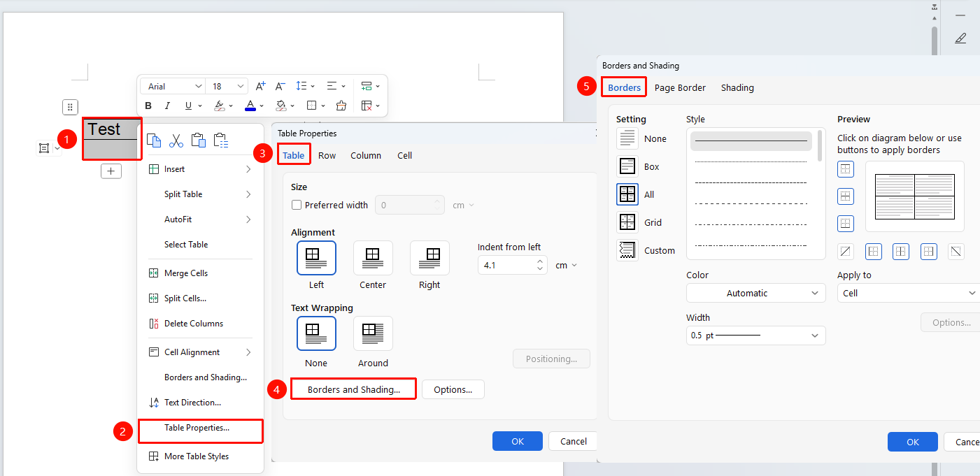980x476 pixels.
Task: Underline the selected text
Action: (188, 106)
